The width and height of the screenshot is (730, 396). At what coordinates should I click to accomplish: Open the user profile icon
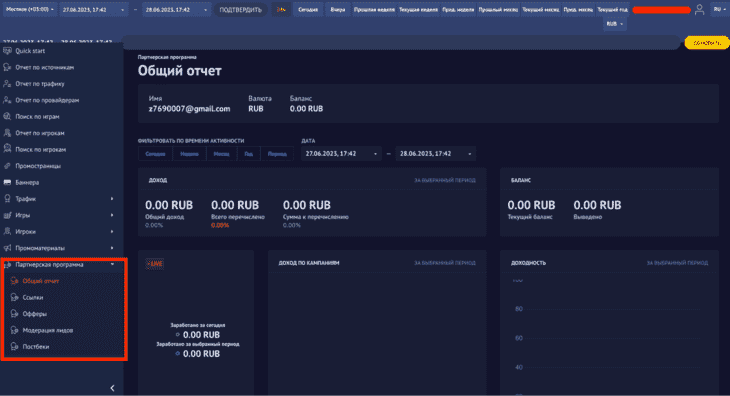coord(699,9)
